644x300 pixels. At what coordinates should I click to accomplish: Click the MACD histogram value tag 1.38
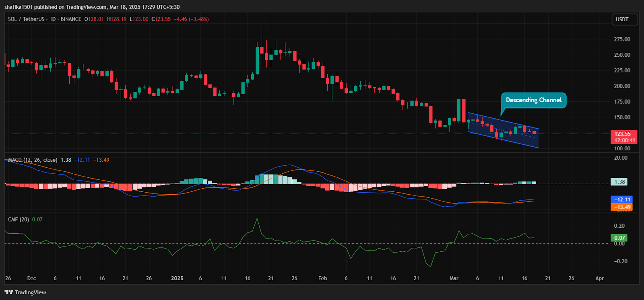pyautogui.click(x=619, y=182)
